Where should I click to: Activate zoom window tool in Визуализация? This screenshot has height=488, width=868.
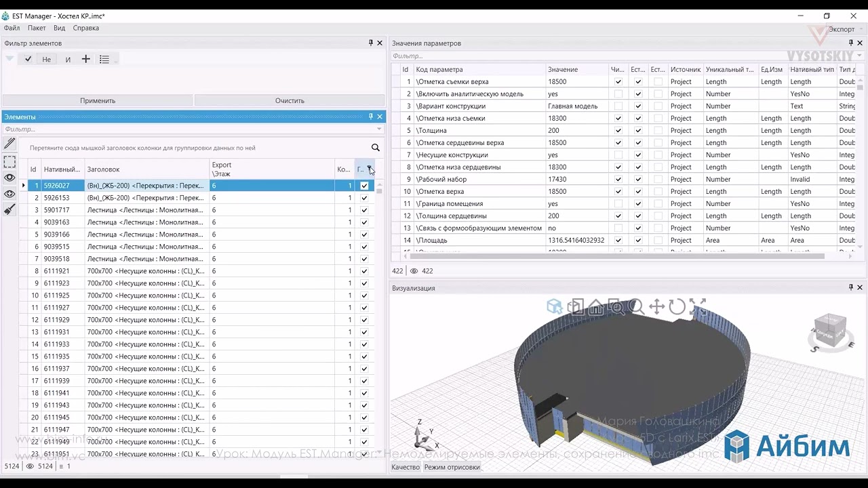616,307
